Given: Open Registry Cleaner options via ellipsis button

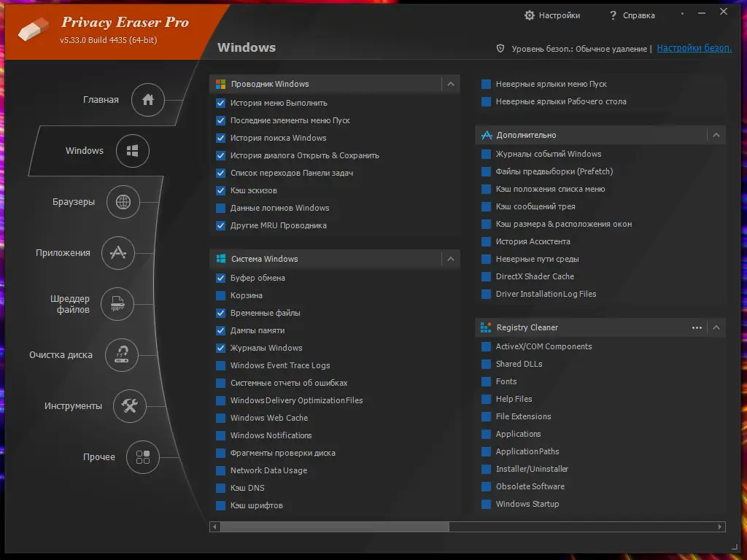Looking at the screenshot, I should 697,327.
